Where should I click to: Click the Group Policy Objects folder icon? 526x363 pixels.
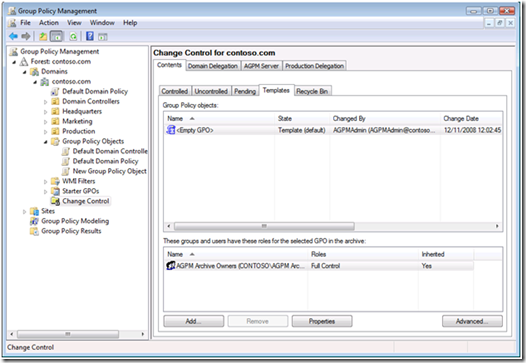click(x=55, y=141)
